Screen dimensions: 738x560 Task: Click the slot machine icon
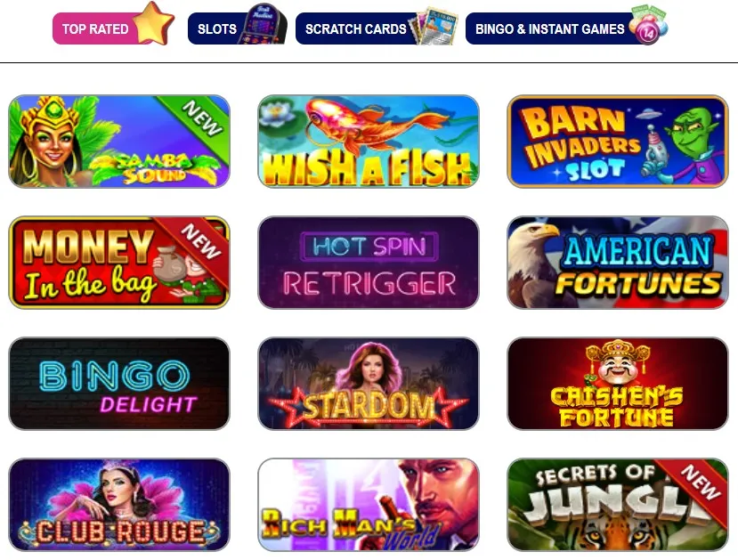point(263,23)
